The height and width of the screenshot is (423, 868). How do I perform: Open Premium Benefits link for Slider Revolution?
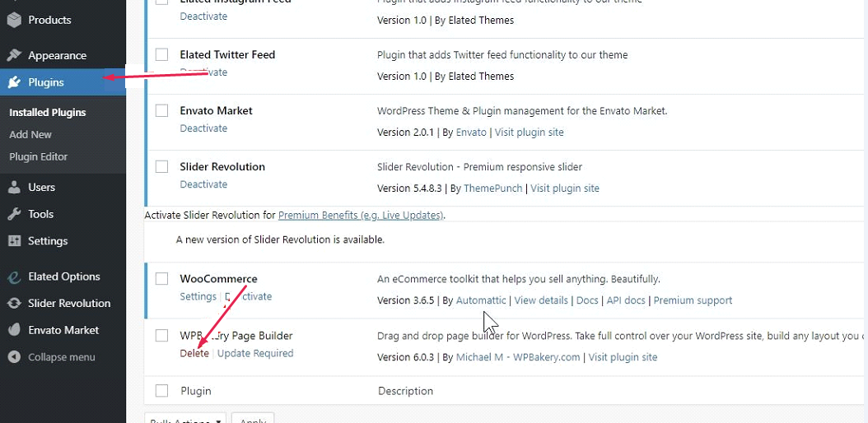click(361, 216)
